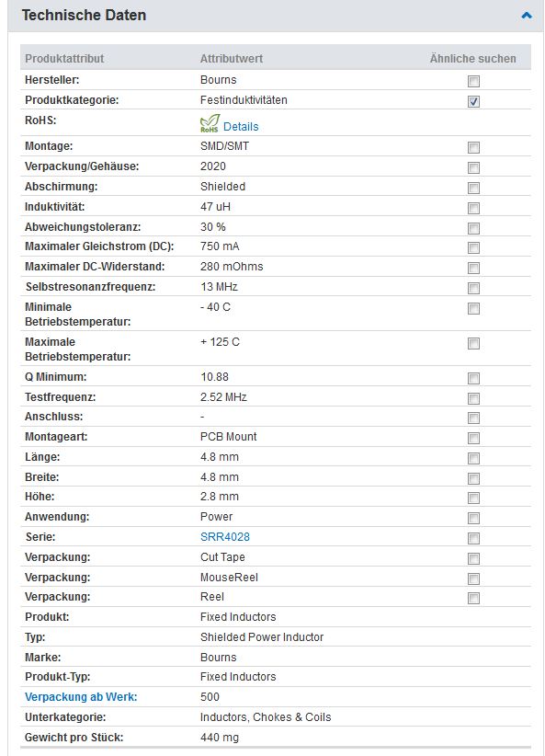Check the Verpackung Cut Tape checkbox
This screenshot has width=545, height=756.
[x=473, y=559]
